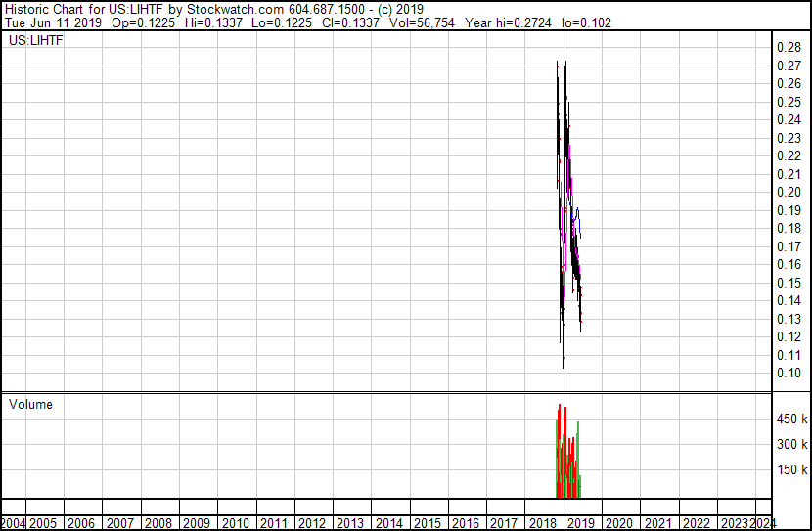Click the Stockwatch.com text in header
This screenshot has width=812, height=531.
[235, 10]
